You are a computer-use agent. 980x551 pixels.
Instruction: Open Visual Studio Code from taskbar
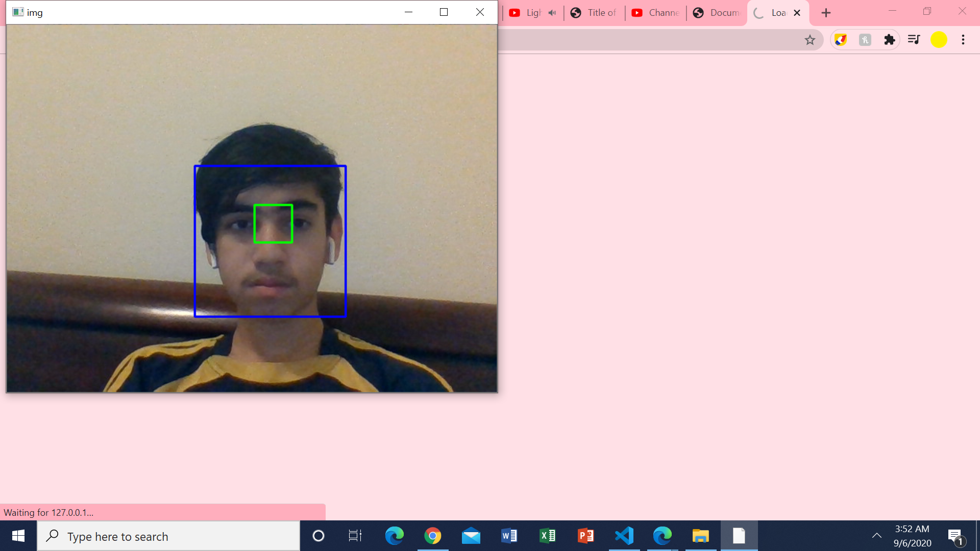pos(624,536)
